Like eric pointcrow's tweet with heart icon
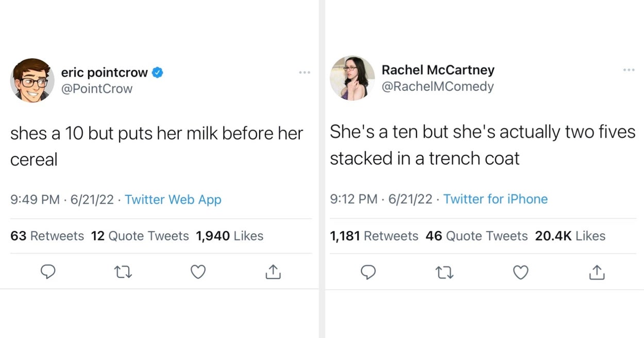Viewport: 644px width, 338px height. pyautogui.click(x=198, y=272)
